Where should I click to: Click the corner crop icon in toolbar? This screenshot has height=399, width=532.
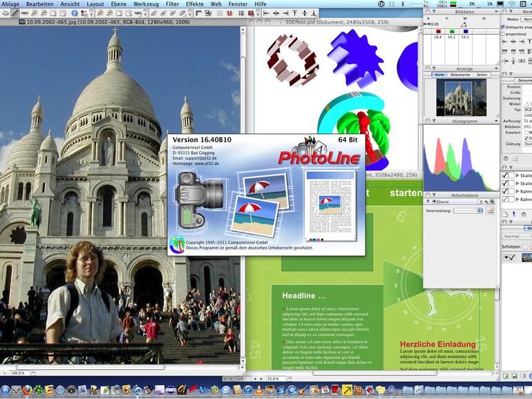tap(198, 13)
